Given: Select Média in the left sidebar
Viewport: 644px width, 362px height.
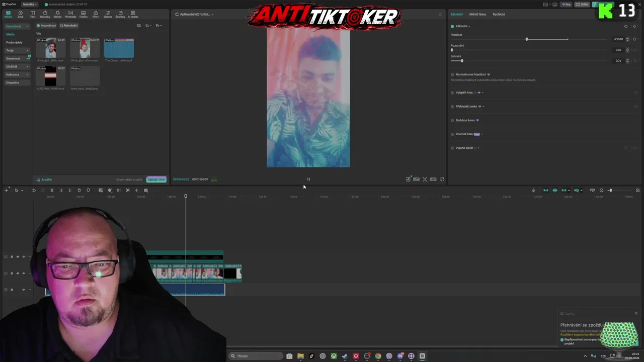Looking at the screenshot, I should 10,34.
